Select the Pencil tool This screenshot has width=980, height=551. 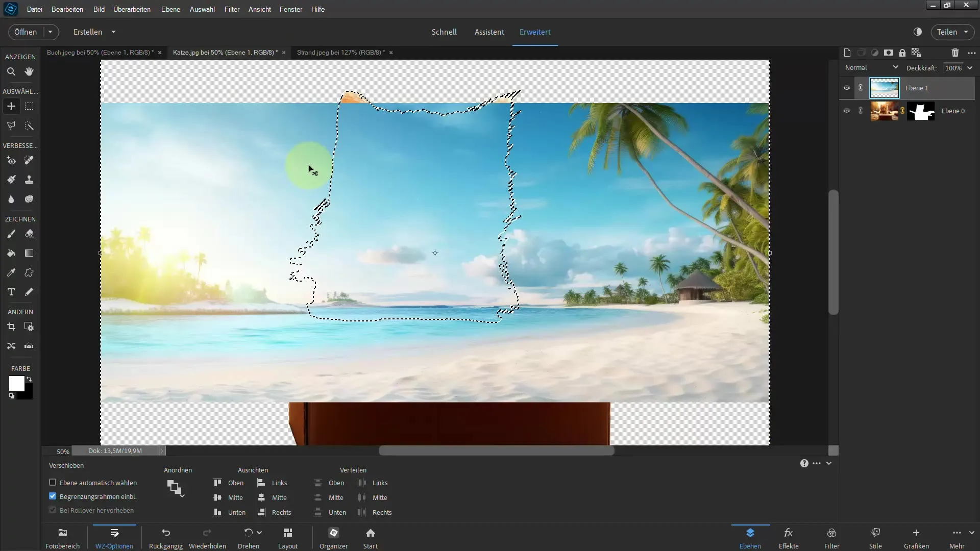[29, 292]
